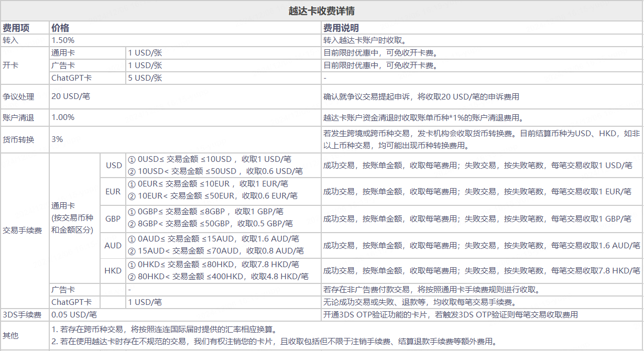Select the 确认就争议交易提起申诉 description
The height and width of the screenshot is (351, 644).
coord(421,97)
